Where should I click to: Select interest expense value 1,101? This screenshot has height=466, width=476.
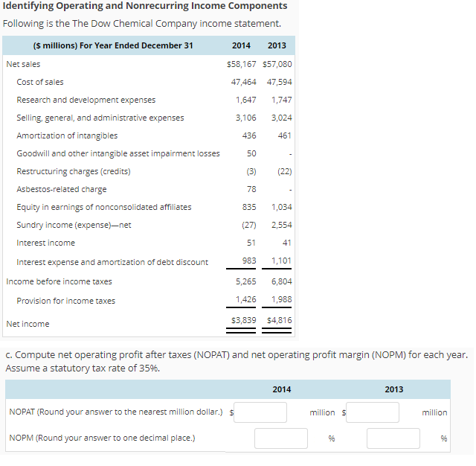point(281,261)
